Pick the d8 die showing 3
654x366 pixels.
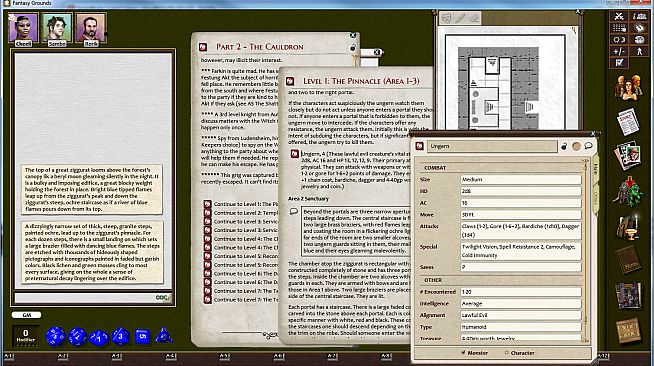(x=121, y=336)
